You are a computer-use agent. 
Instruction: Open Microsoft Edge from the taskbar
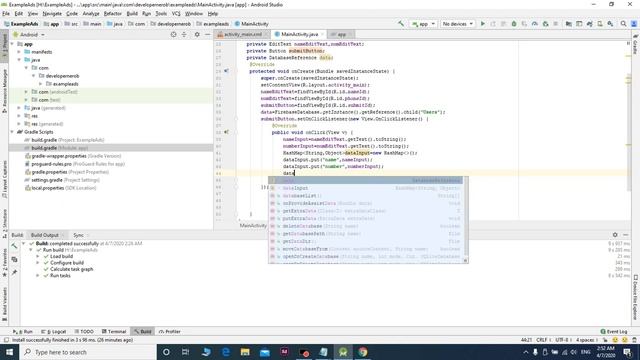coord(225,352)
